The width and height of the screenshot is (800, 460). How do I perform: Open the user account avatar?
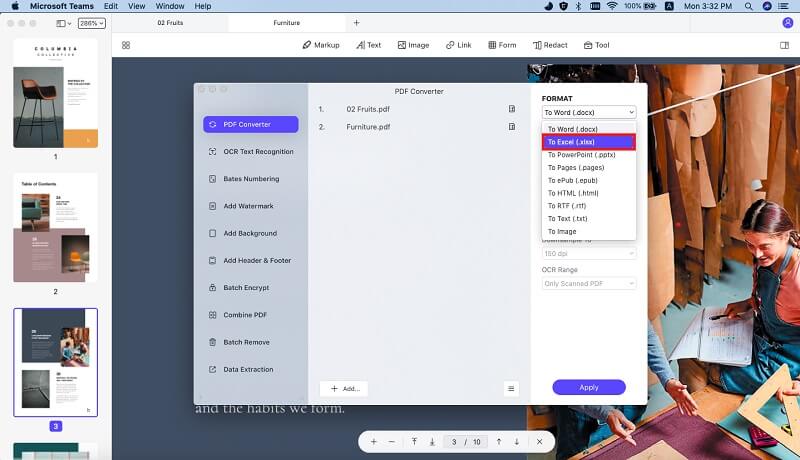(x=788, y=23)
